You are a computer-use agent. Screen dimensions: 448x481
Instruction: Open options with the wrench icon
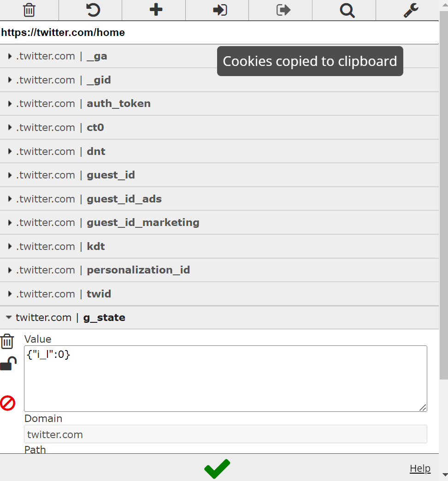click(x=411, y=10)
